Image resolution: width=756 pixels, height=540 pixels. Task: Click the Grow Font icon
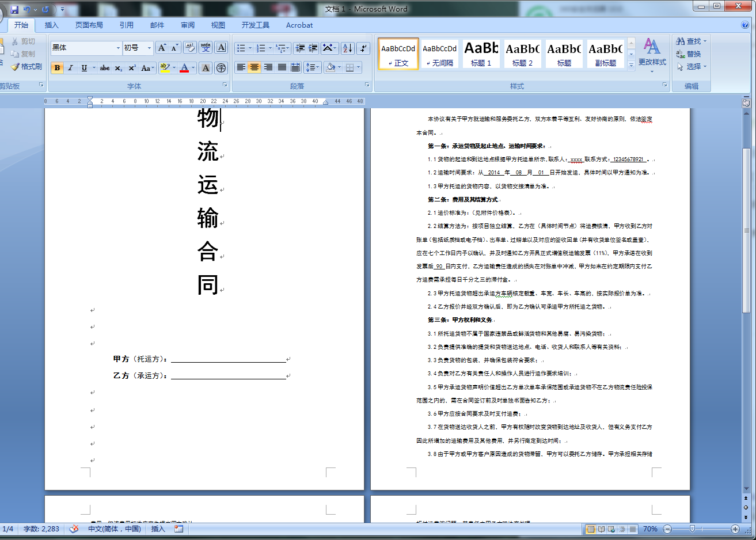[x=162, y=48]
